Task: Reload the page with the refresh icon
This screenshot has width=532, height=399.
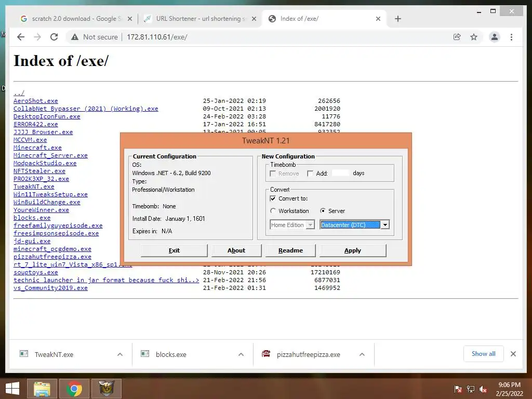Action: (54, 37)
